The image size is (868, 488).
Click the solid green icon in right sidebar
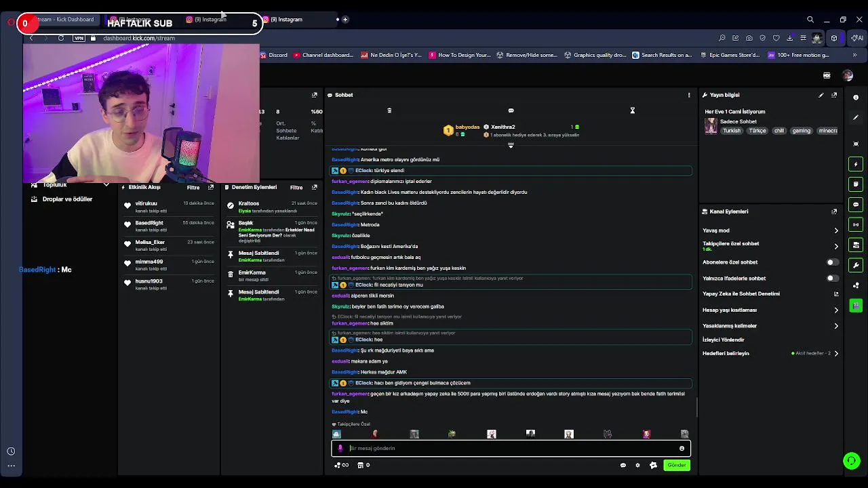tap(856, 306)
